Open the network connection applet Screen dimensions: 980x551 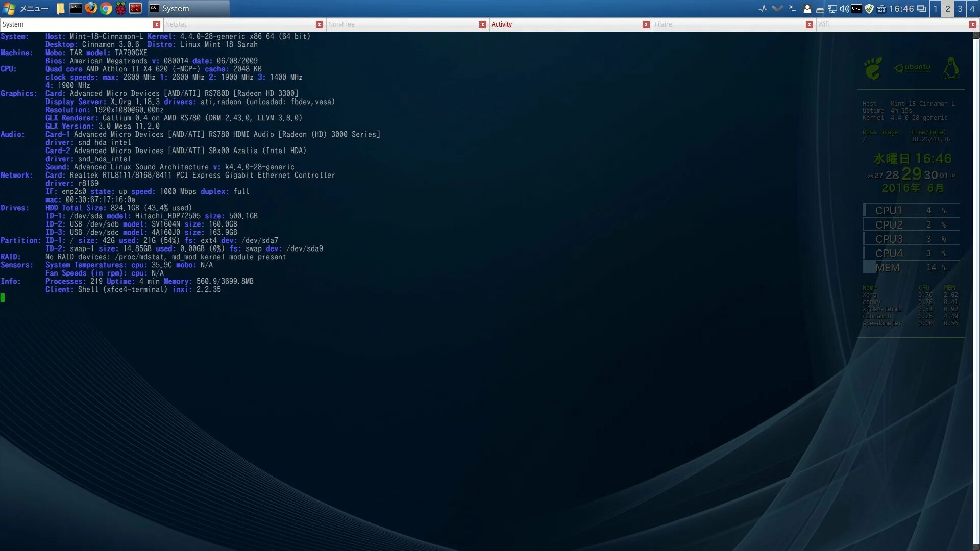(x=832, y=9)
